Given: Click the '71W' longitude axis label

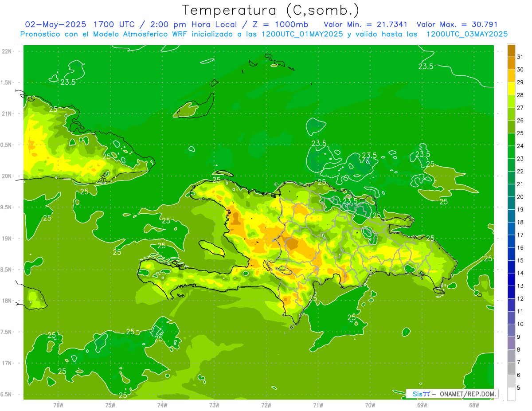Looking at the screenshot, I should (318, 405).
